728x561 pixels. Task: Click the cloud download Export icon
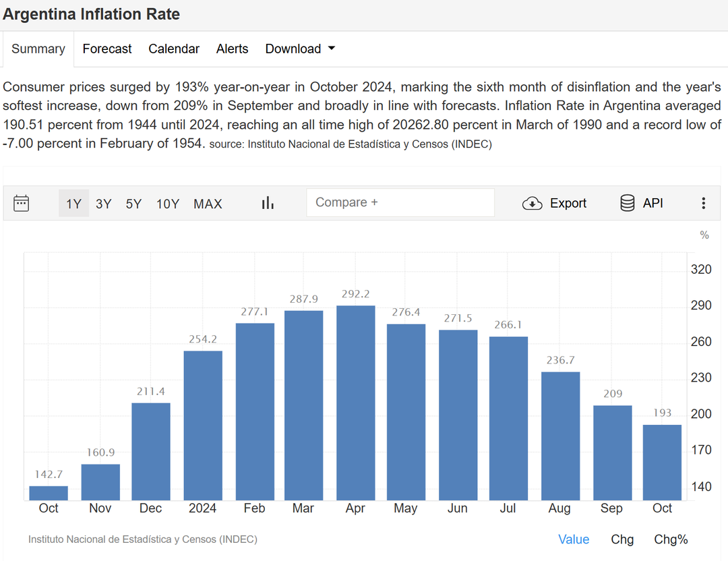coord(533,204)
